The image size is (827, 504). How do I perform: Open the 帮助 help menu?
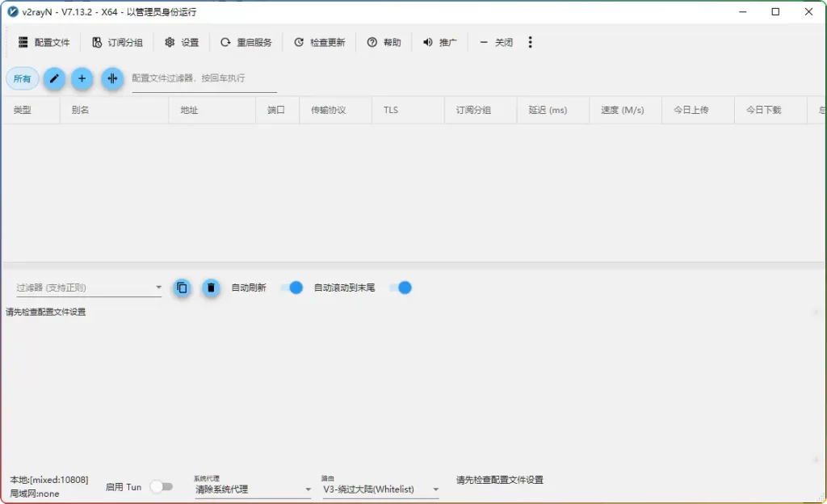(x=384, y=42)
